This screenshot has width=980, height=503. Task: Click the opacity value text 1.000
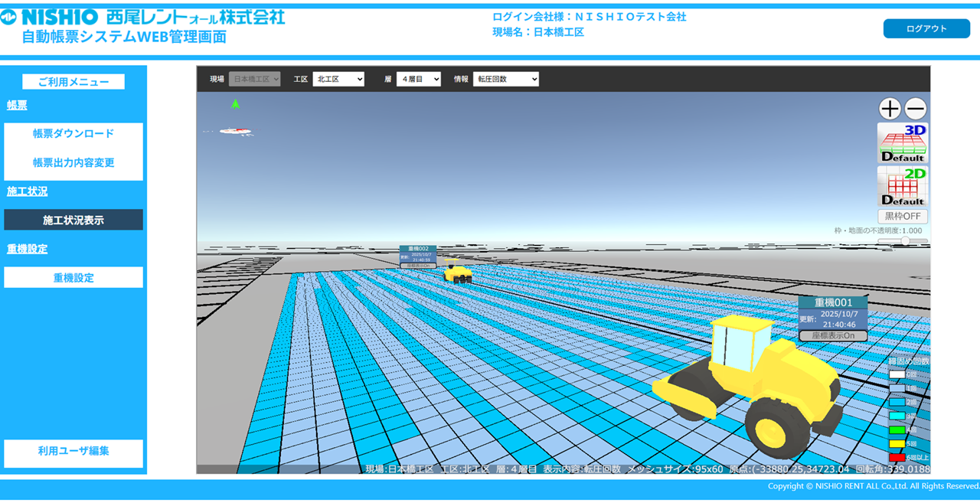point(910,230)
